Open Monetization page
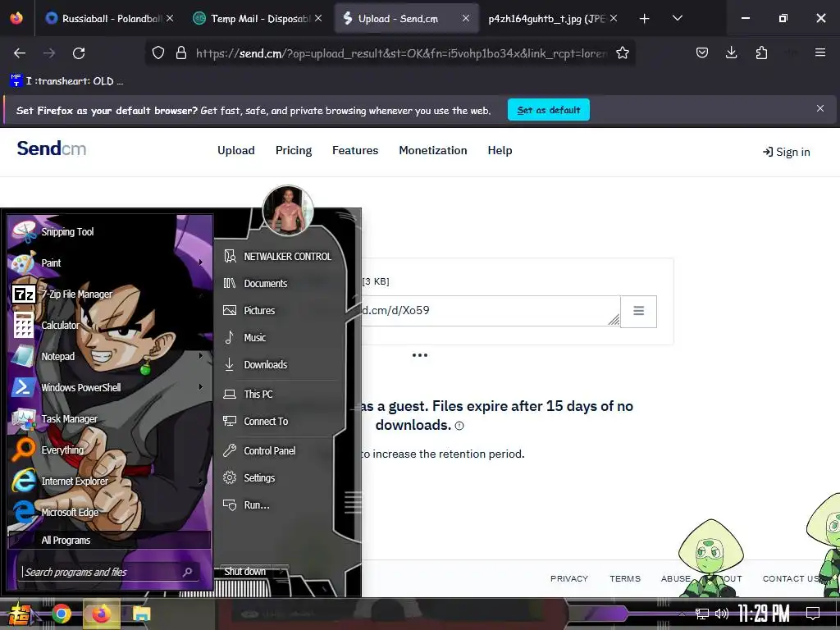This screenshot has height=630, width=840. [433, 151]
